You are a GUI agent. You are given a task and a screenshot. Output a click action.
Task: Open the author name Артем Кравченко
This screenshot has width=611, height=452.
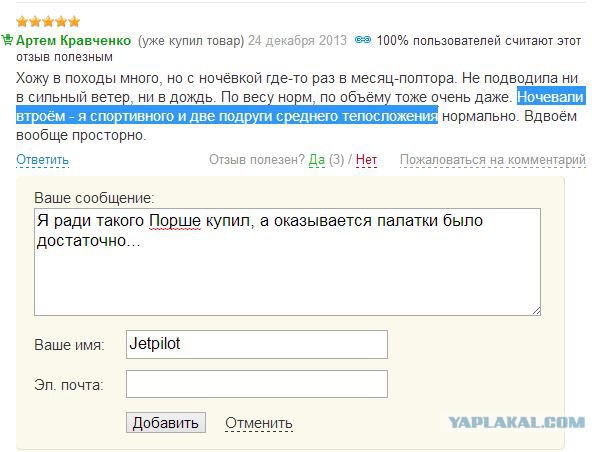(x=74, y=41)
